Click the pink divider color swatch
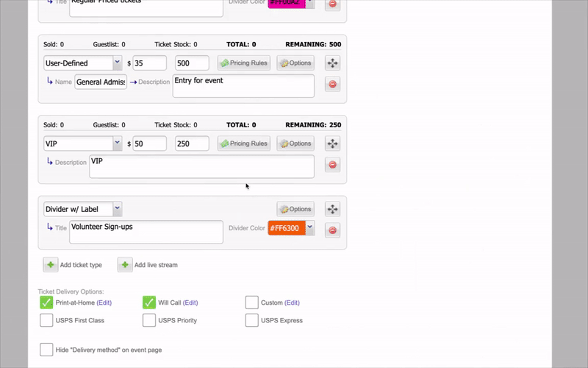This screenshot has width=588, height=368. coord(287,4)
